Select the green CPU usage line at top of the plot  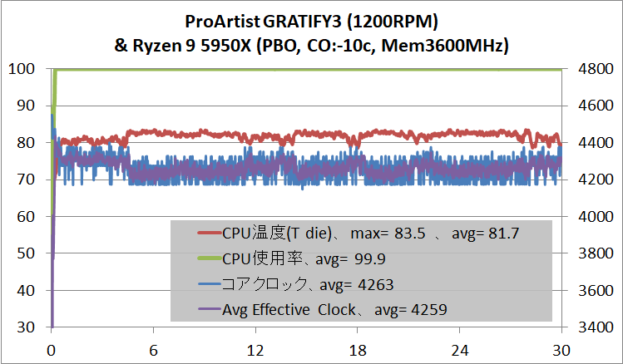tap(308, 70)
